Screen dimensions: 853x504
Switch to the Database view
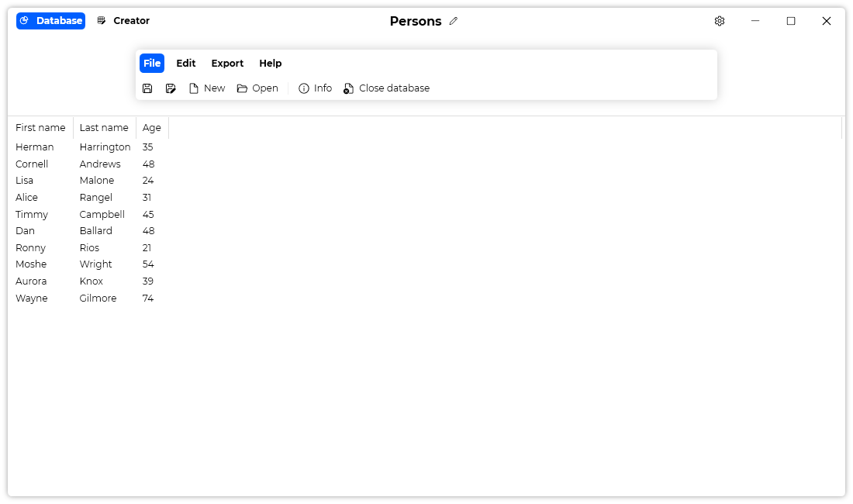(50, 21)
